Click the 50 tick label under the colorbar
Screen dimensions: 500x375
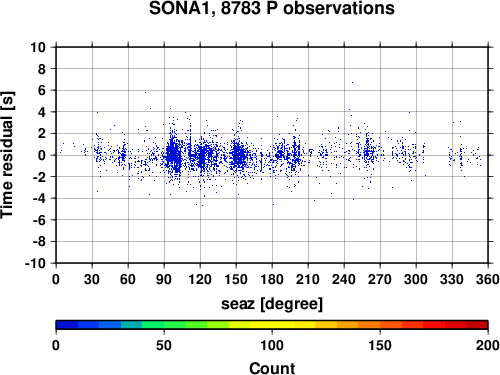[x=164, y=345]
